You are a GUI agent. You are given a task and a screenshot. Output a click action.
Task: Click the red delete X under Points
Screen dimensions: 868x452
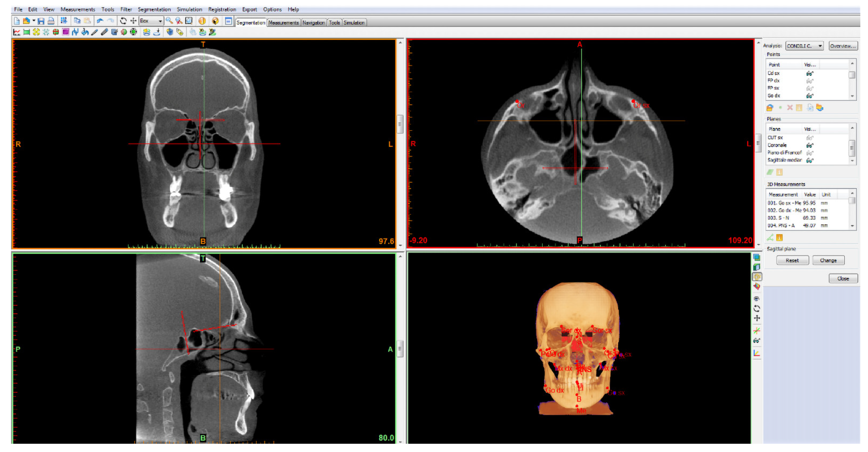pos(790,108)
